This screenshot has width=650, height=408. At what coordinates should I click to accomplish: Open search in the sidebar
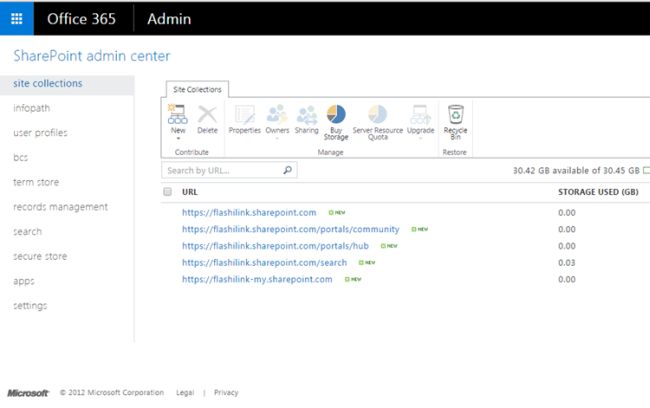tap(27, 231)
